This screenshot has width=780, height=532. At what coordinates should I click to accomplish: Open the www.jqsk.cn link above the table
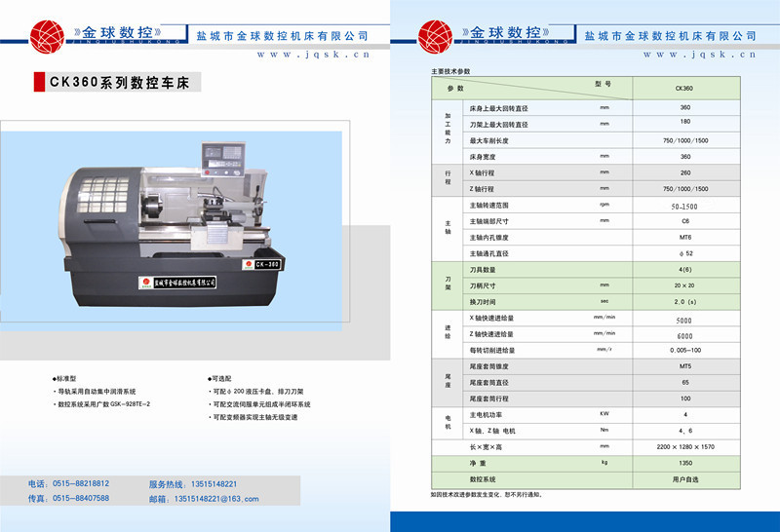click(699, 55)
